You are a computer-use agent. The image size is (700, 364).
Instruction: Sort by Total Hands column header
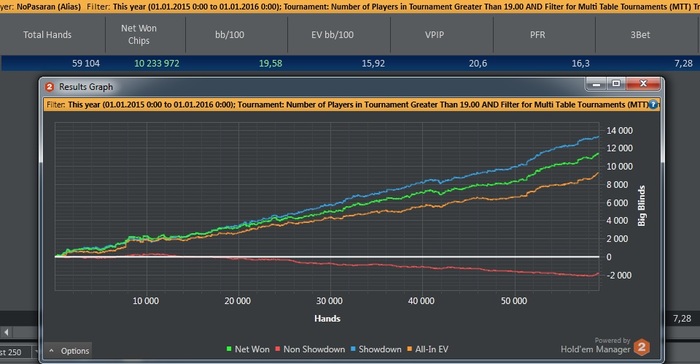point(47,35)
